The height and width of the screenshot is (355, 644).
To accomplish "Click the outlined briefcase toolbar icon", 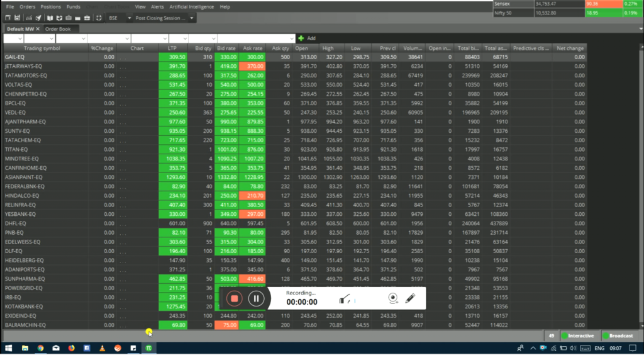I will coord(69,18).
